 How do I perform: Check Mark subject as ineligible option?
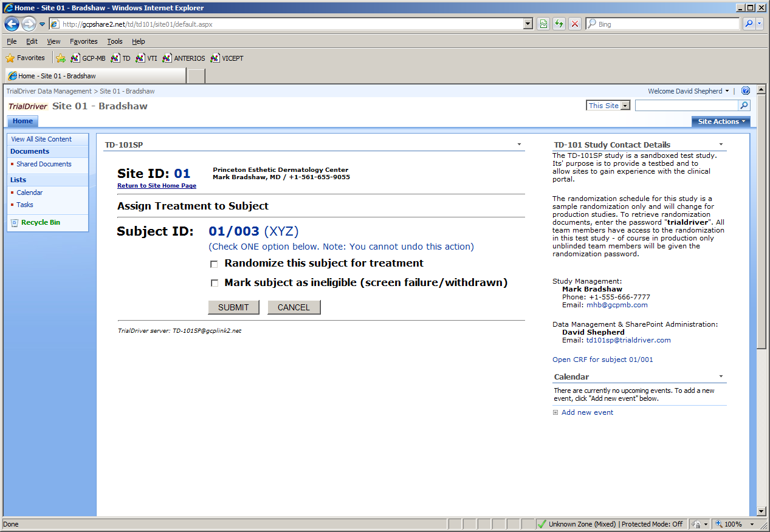point(214,284)
